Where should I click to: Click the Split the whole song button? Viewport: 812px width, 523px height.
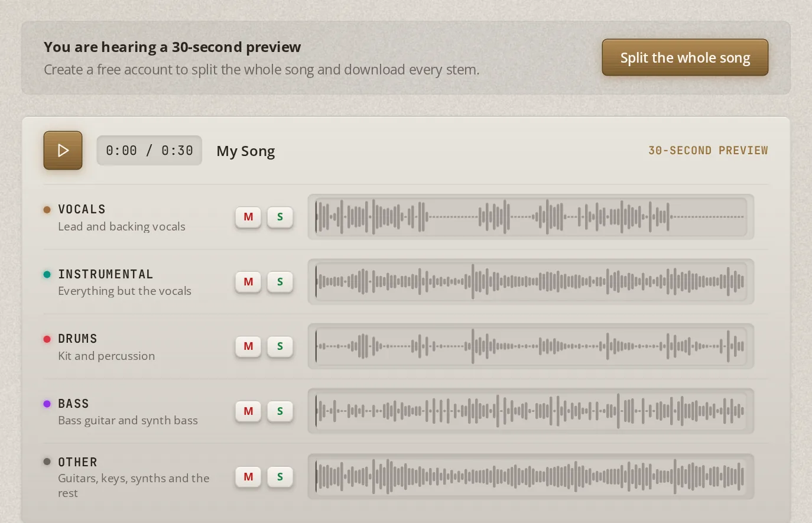[x=685, y=57]
